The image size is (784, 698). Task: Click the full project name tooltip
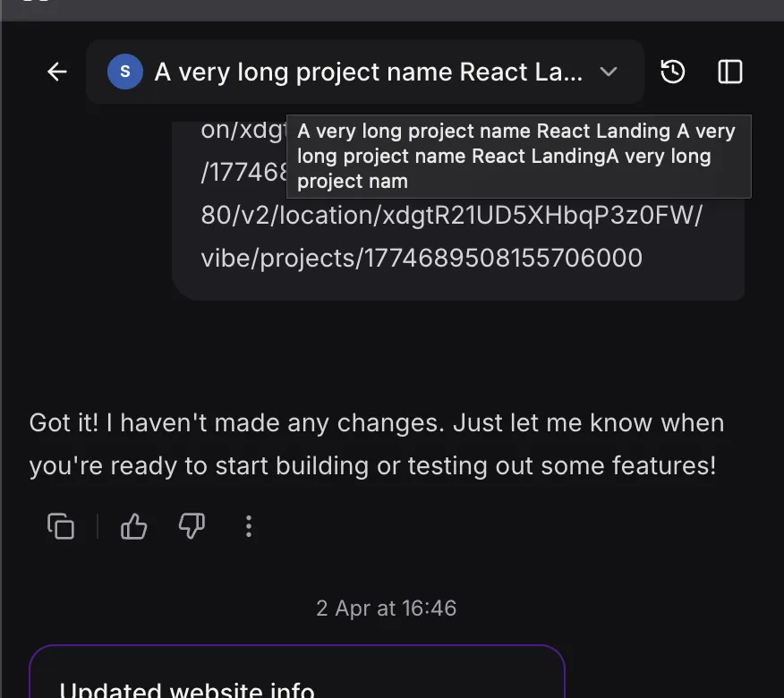point(518,157)
